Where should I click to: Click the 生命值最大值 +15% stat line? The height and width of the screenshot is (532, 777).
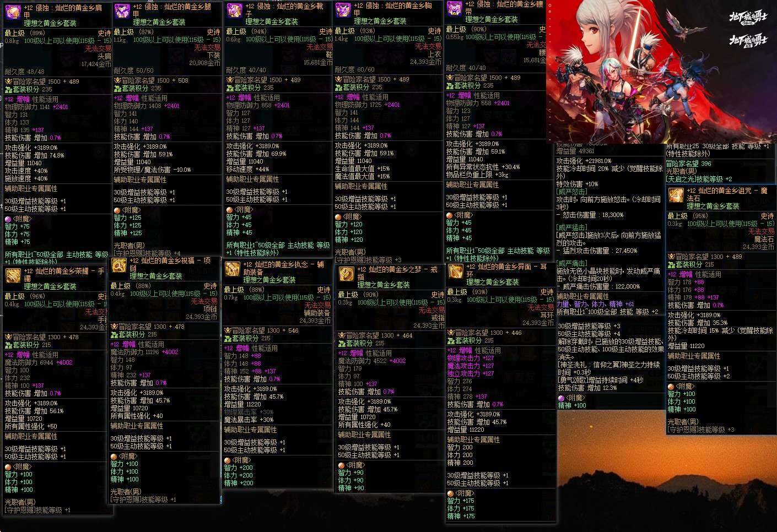[363, 169]
